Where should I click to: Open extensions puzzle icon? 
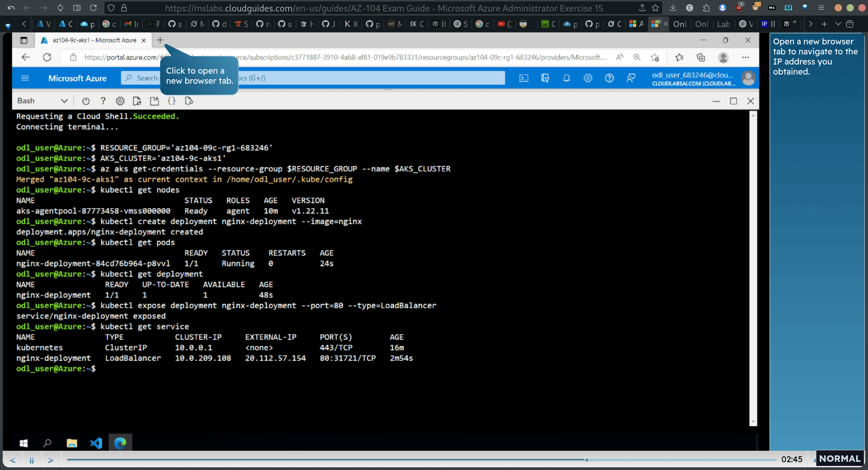706,8
